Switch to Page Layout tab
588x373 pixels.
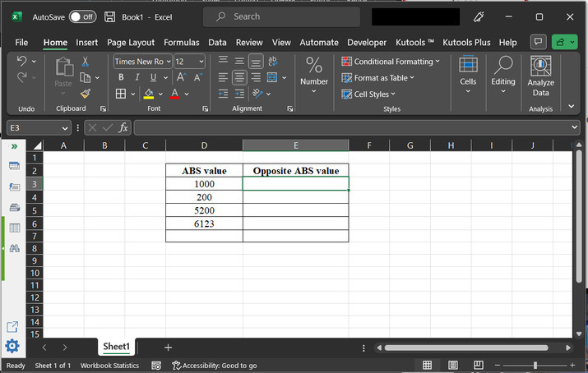point(131,43)
